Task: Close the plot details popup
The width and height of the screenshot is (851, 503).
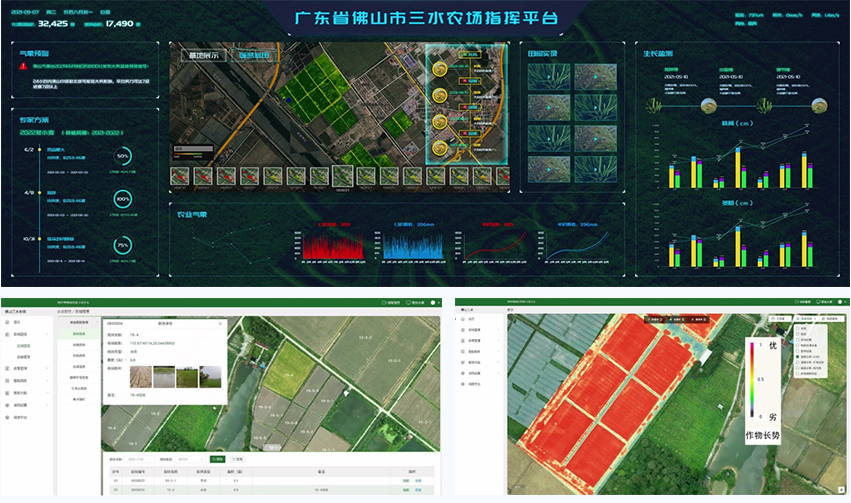Action: (x=222, y=323)
